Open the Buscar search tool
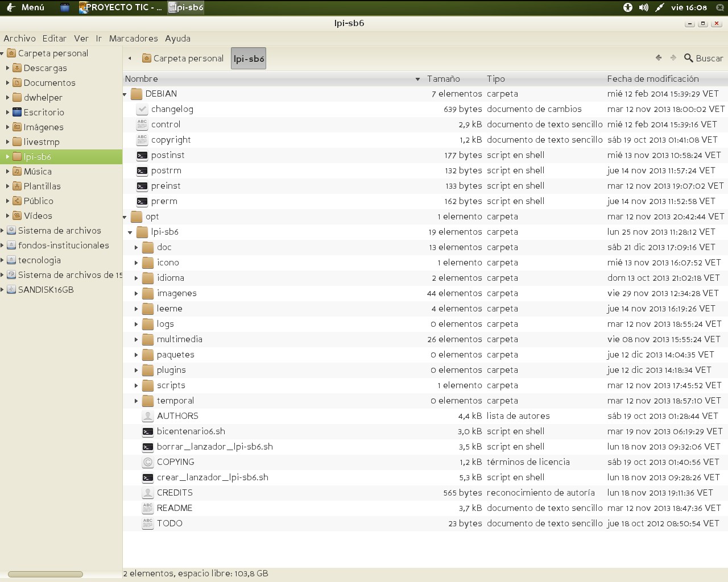 pyautogui.click(x=704, y=58)
